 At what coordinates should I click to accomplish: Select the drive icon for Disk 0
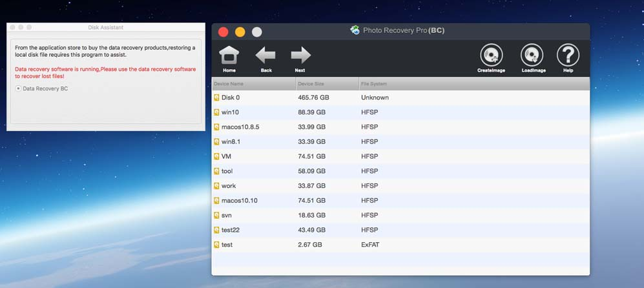click(216, 98)
